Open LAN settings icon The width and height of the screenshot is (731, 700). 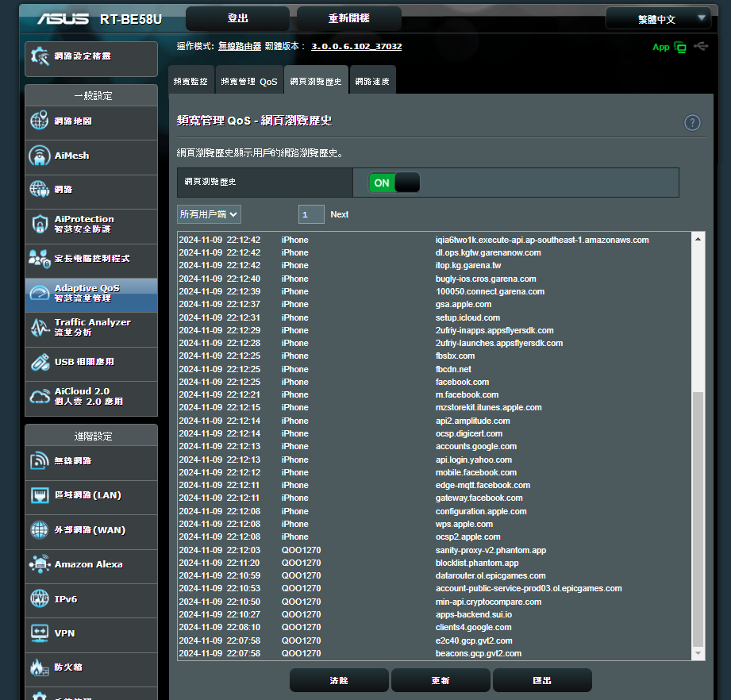click(40, 495)
